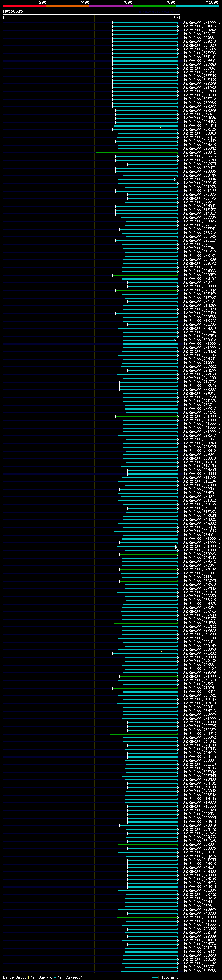Image resolution: width=222 pixels, height=980 pixels.
Task: Click green alignment bar of UniRef100_Q4FUQ2
Action: (x=147, y=290)
